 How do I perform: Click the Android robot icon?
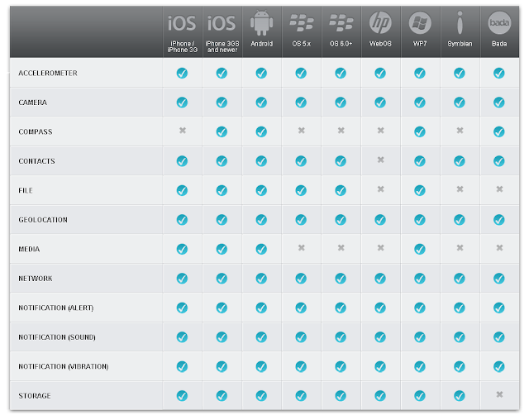[x=261, y=23]
